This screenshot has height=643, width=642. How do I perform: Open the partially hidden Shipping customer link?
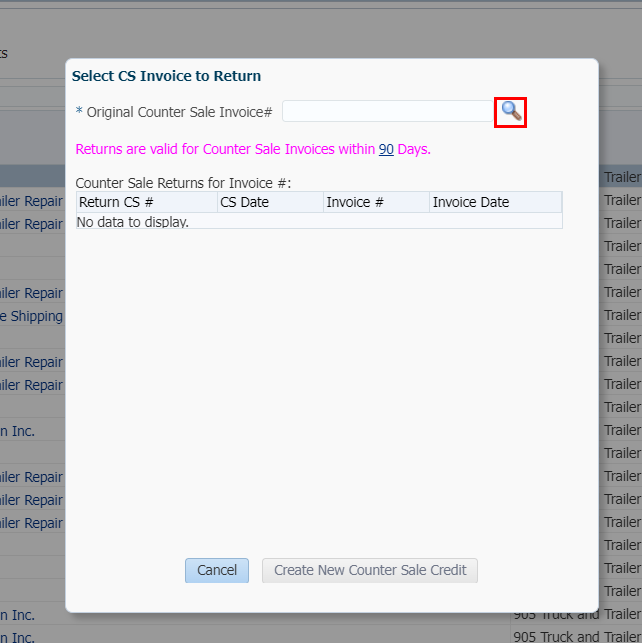32,316
